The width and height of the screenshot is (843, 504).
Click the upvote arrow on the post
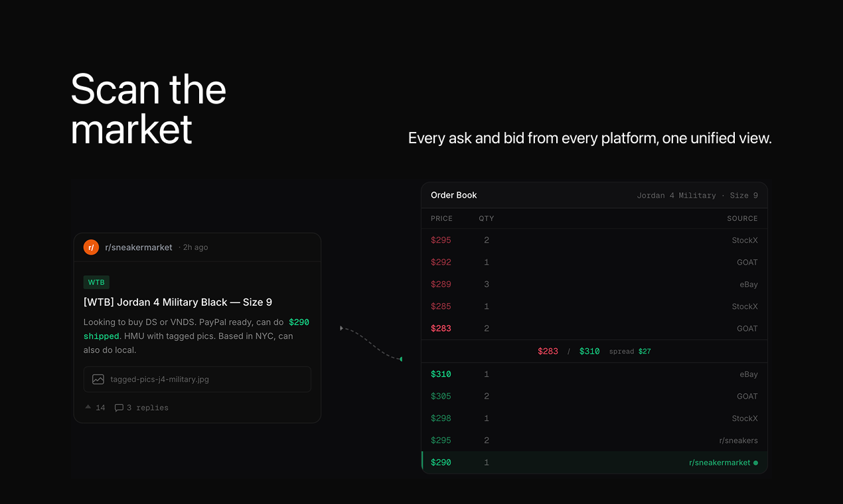[88, 407]
